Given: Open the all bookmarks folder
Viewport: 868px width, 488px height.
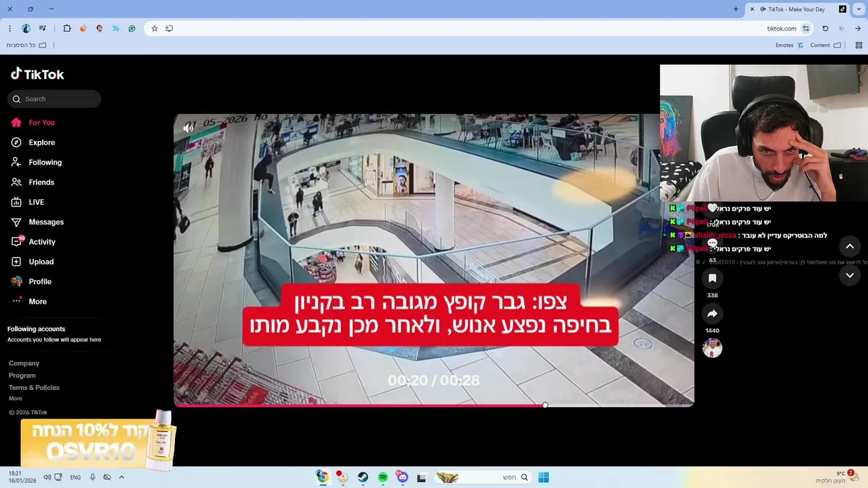Looking at the screenshot, I should [x=26, y=45].
